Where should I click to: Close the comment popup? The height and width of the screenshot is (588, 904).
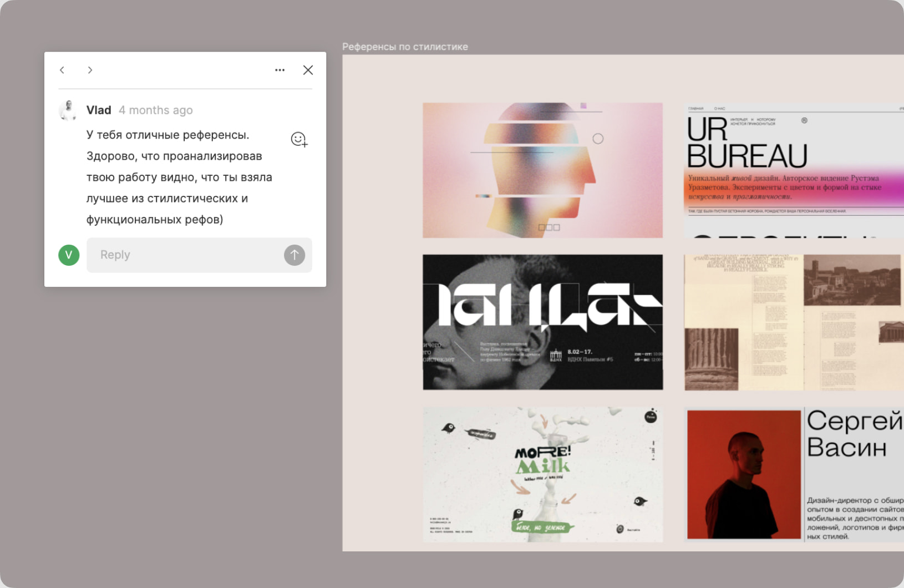click(x=308, y=70)
